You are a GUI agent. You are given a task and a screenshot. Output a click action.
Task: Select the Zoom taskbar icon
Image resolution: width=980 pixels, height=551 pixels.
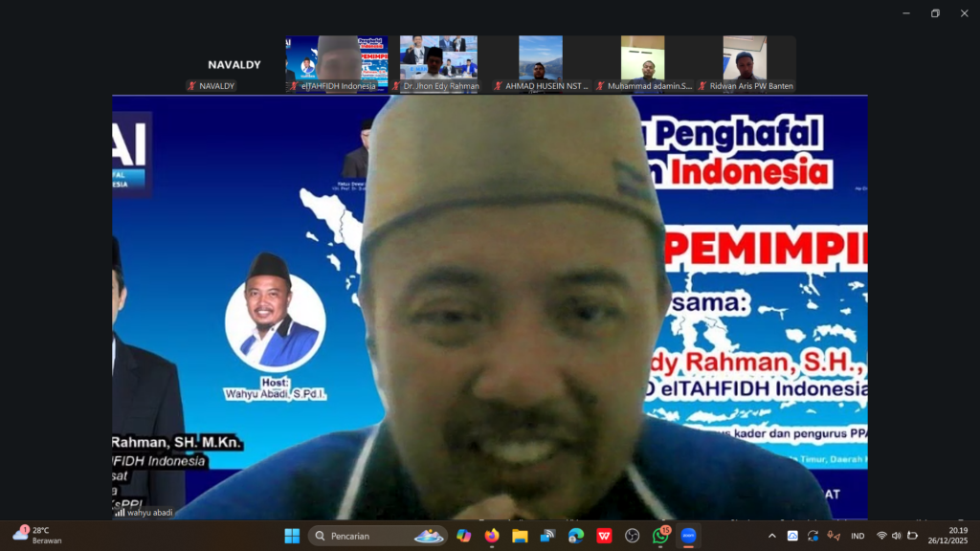pos(689,536)
